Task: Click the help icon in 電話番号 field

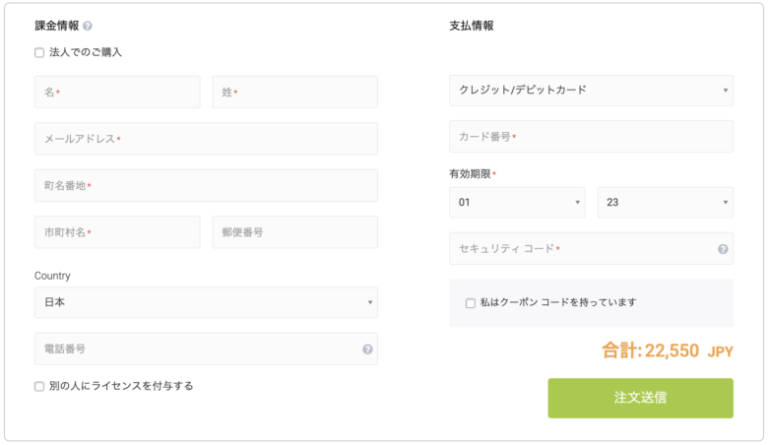Action: tap(367, 349)
